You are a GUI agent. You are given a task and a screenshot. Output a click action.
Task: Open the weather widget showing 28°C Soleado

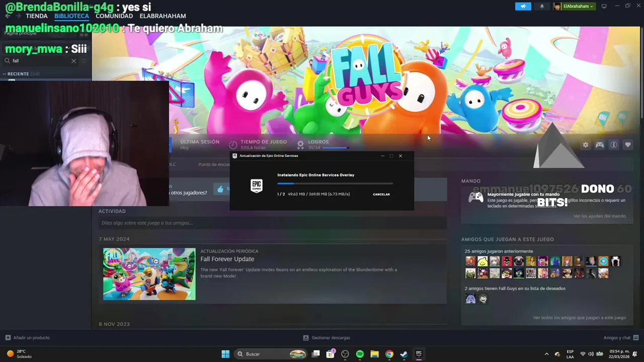point(19,354)
